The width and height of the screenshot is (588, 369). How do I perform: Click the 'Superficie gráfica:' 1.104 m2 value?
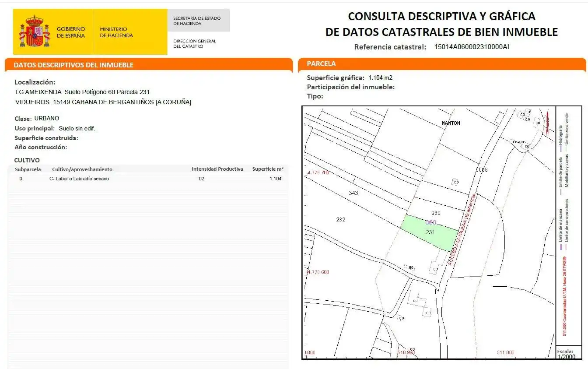[381, 77]
